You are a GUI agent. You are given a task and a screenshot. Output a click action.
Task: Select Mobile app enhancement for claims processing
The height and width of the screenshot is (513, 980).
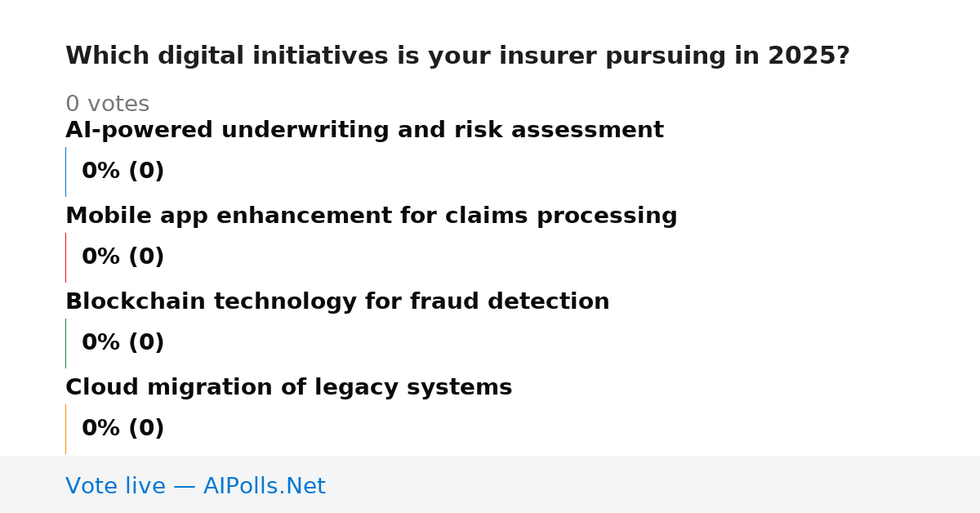tap(372, 216)
